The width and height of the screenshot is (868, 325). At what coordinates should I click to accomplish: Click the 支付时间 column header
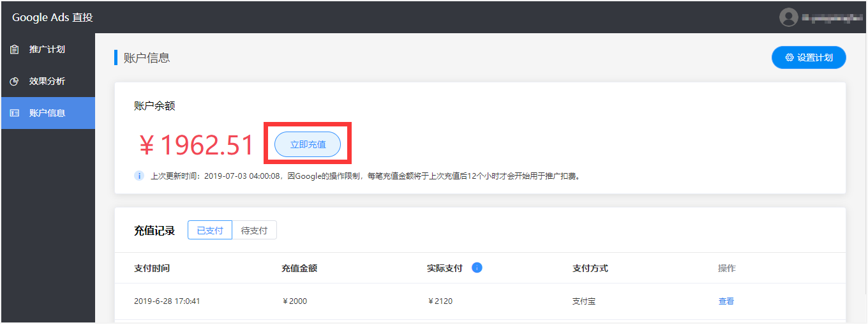(152, 268)
